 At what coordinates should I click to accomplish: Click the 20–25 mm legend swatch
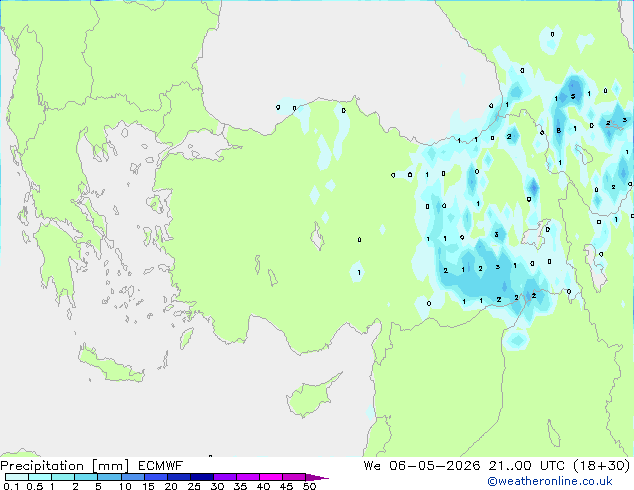178,477
